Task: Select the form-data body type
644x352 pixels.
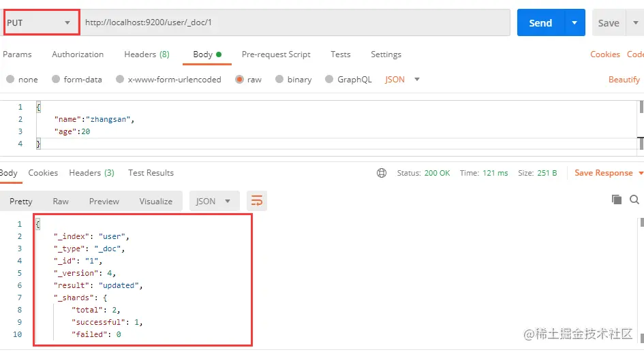Action: coord(77,80)
